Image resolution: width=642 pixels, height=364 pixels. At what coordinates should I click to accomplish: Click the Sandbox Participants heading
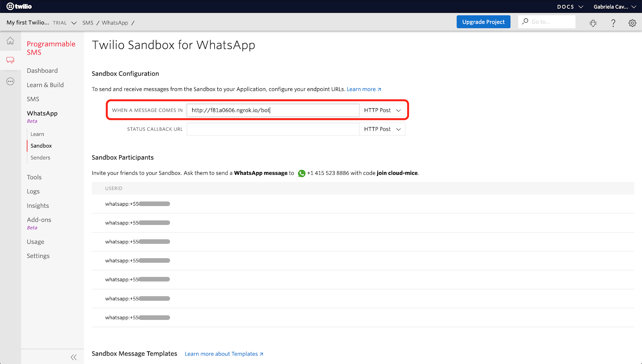pyautogui.click(x=123, y=158)
